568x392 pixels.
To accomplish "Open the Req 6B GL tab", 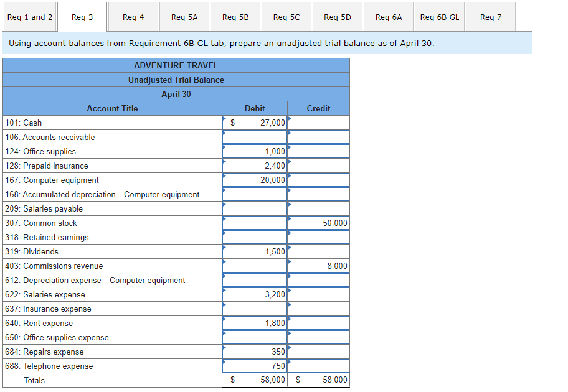I will tap(440, 17).
